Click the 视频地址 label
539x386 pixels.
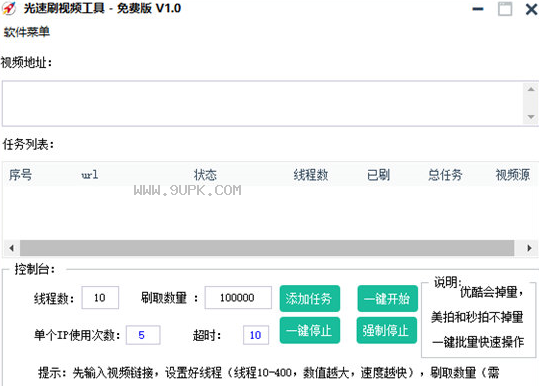click(x=26, y=63)
